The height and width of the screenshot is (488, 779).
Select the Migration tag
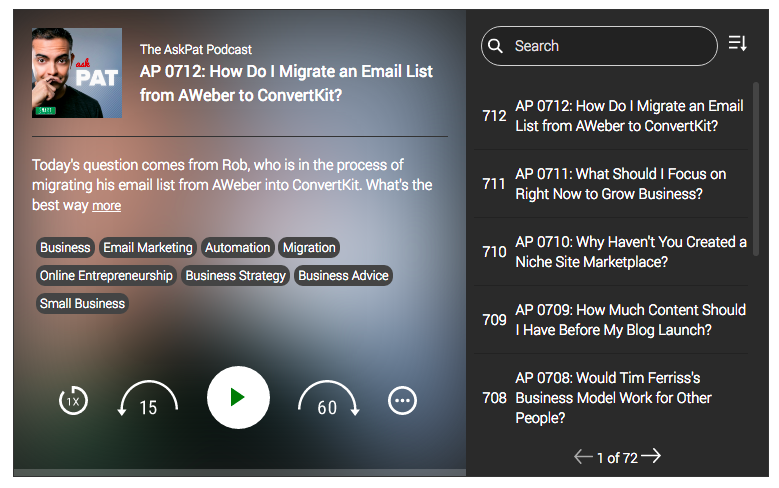point(309,247)
